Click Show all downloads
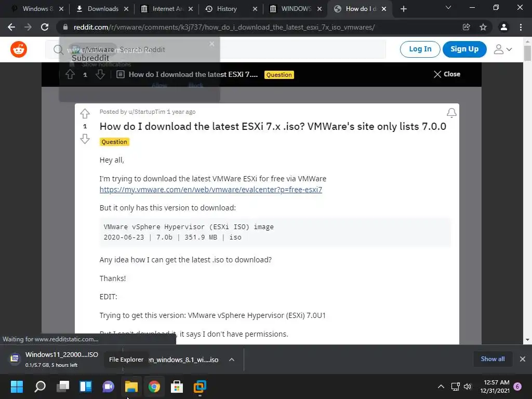 pyautogui.click(x=493, y=359)
